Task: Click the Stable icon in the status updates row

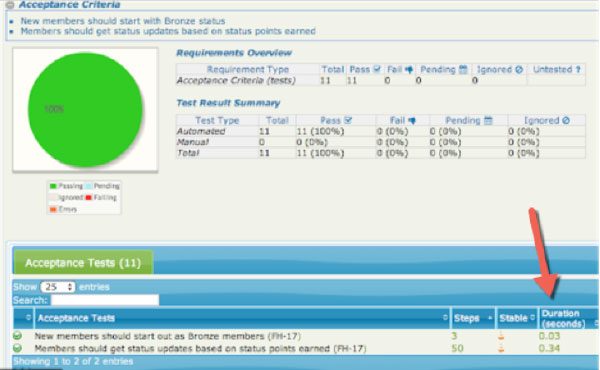Action: click(501, 349)
